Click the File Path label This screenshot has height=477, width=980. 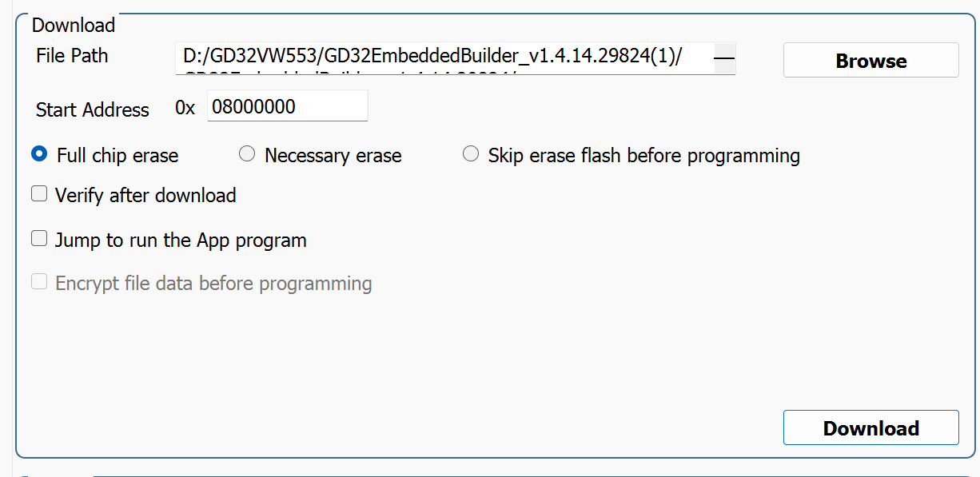coord(72,56)
